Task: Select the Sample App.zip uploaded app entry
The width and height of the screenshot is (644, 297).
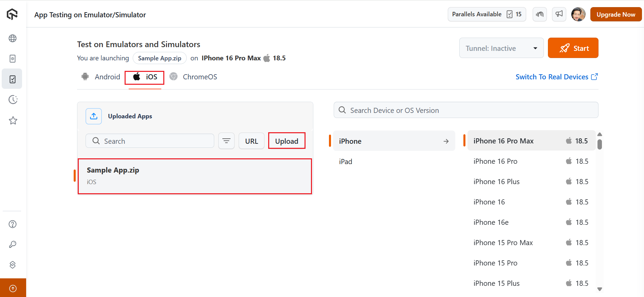Action: pos(195,176)
